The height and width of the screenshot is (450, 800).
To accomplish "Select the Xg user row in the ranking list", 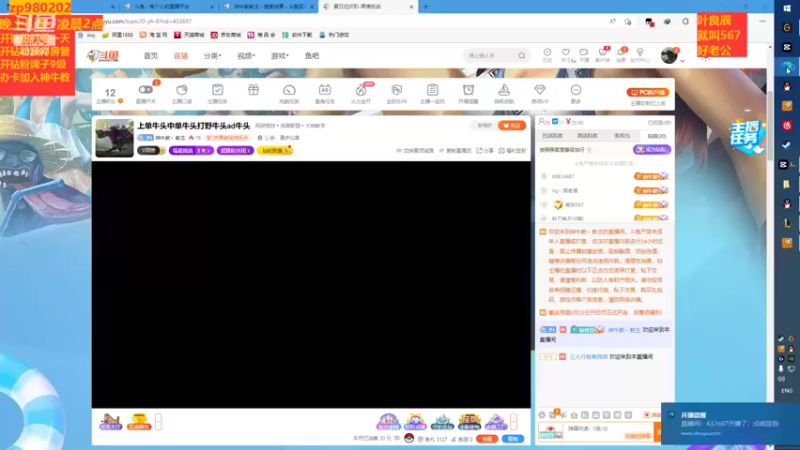I will (604, 190).
